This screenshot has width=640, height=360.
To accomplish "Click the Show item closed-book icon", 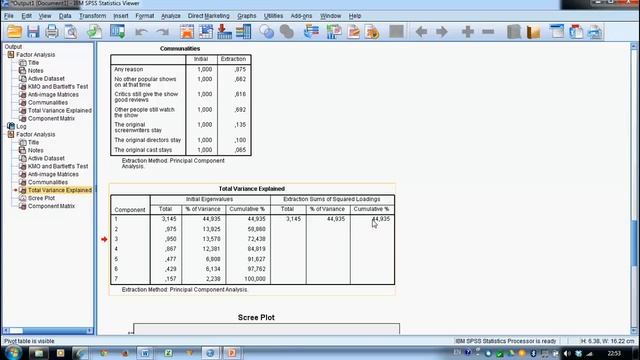I will 514,32.
